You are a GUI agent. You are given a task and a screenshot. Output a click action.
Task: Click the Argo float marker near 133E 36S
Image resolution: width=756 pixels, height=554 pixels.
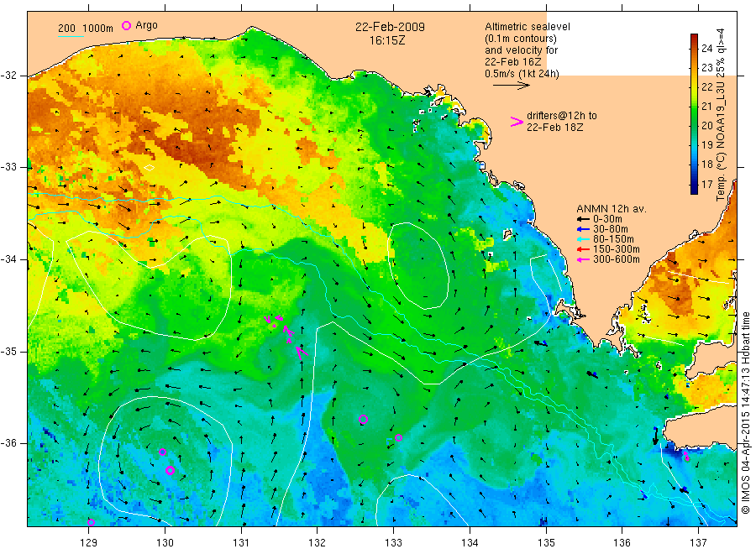[x=398, y=438]
